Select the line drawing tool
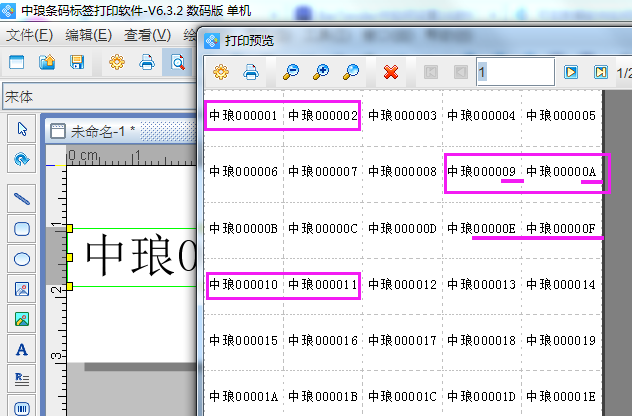Screen dimensions: 632x416 coord(22,199)
